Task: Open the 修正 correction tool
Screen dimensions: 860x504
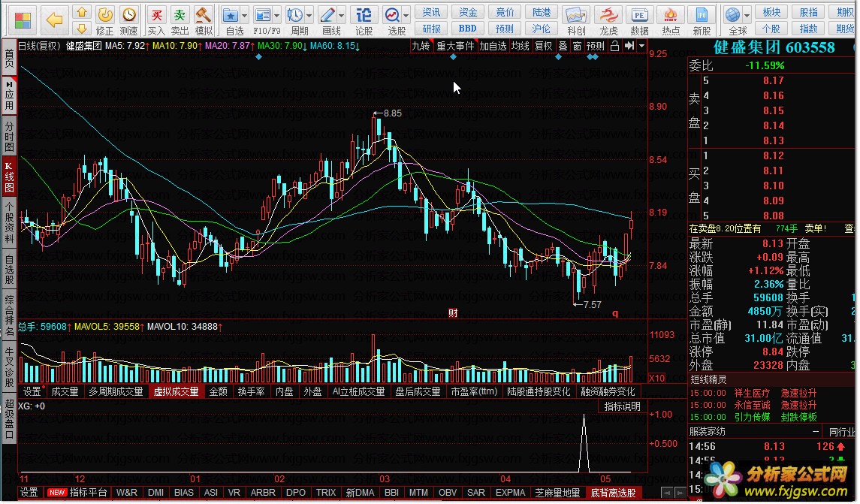Action: point(104,21)
